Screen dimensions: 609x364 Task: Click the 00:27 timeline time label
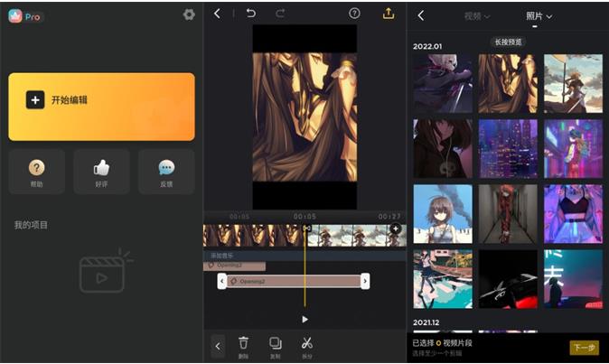tap(389, 217)
